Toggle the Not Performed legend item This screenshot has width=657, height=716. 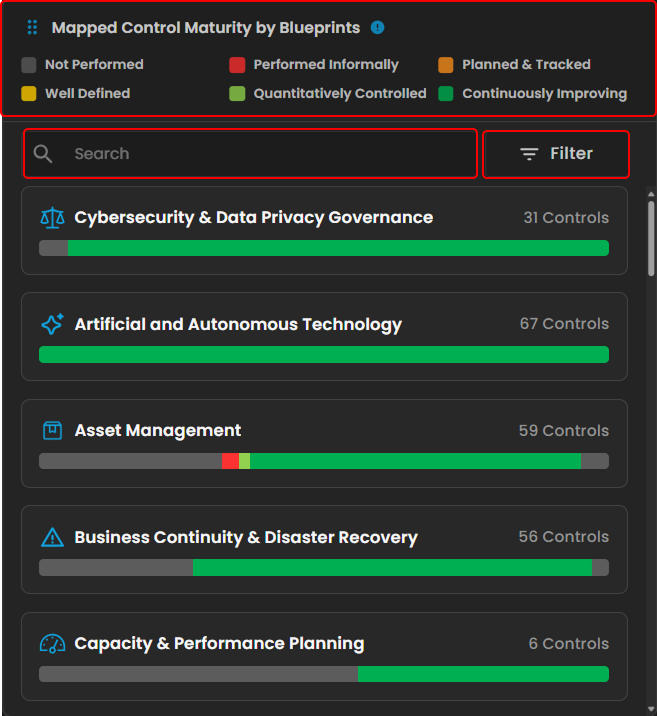83,65
